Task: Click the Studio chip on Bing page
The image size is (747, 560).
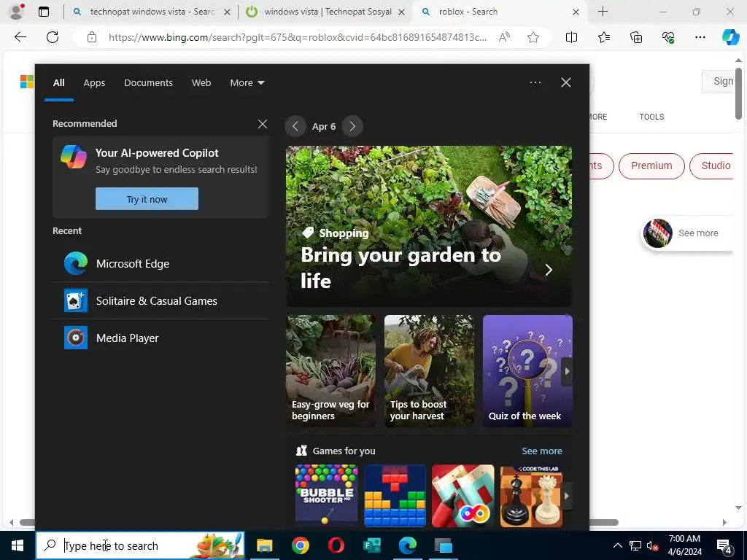Action: [x=713, y=166]
